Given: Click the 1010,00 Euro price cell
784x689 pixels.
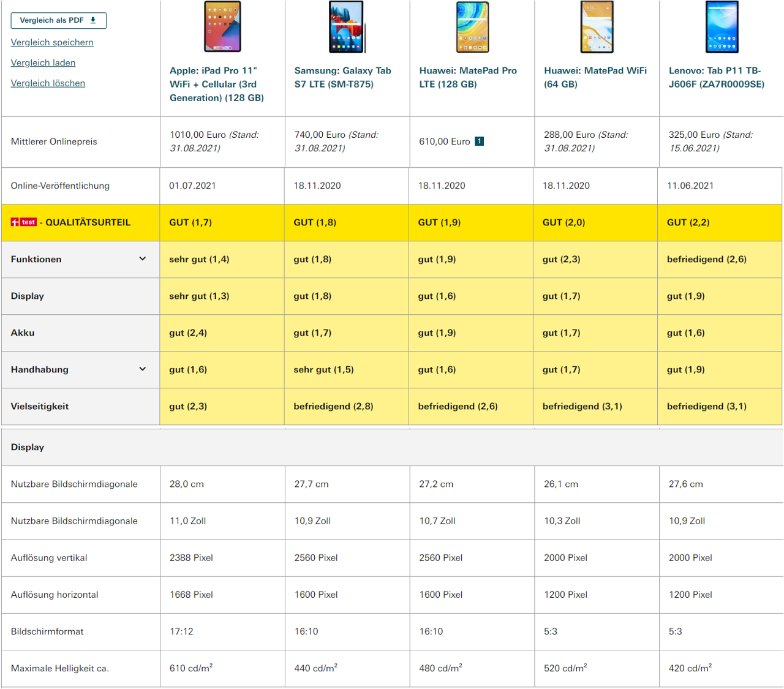Looking at the screenshot, I should click(x=222, y=141).
